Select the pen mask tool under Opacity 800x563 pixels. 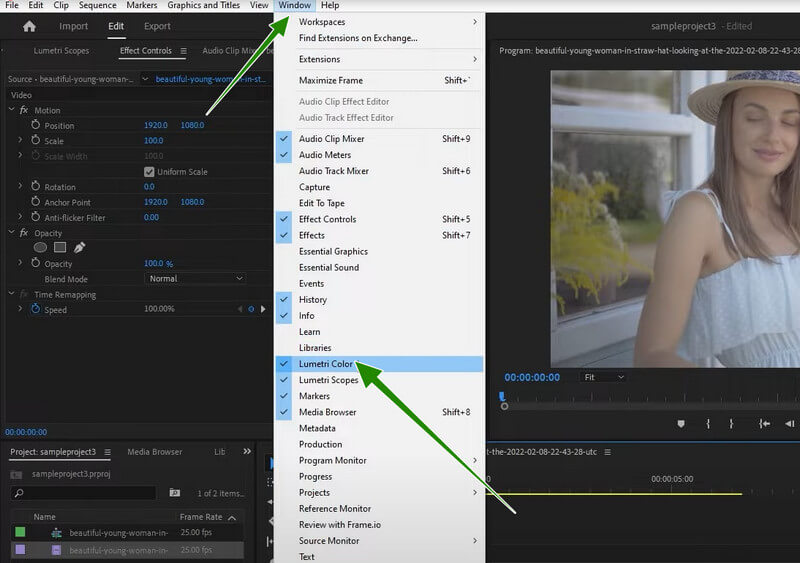pos(80,247)
